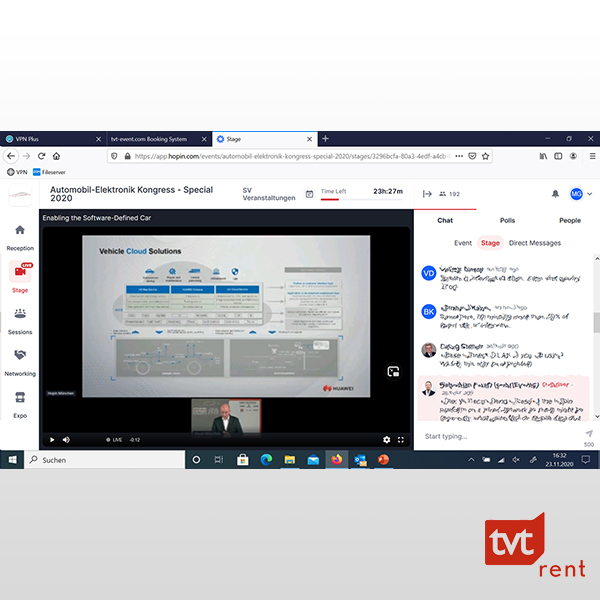Send the chat message arrow icon
Viewport: 600px width, 600px height.
click(x=589, y=433)
